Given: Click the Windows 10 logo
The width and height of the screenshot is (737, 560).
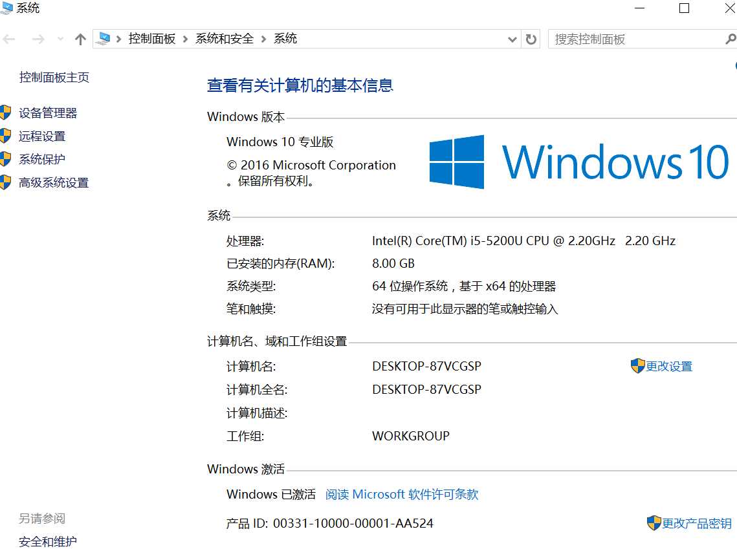Looking at the screenshot, I should coord(579,162).
